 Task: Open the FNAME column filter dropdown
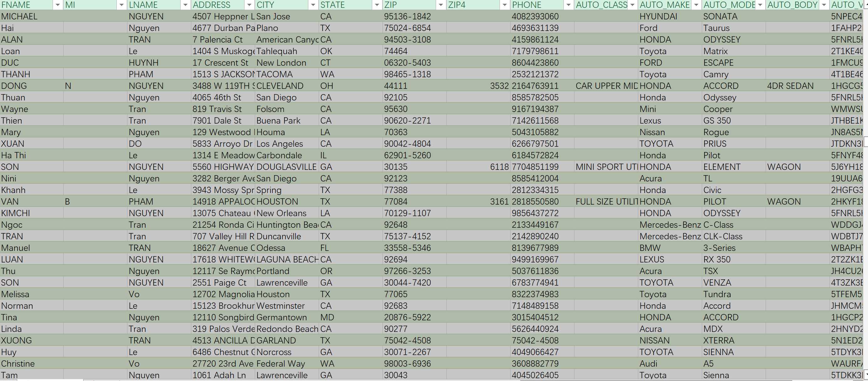58,5
